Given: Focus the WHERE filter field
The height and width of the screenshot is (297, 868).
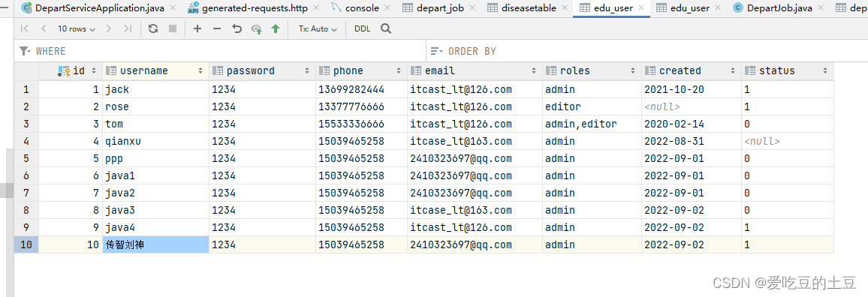Looking at the screenshot, I should 220,51.
